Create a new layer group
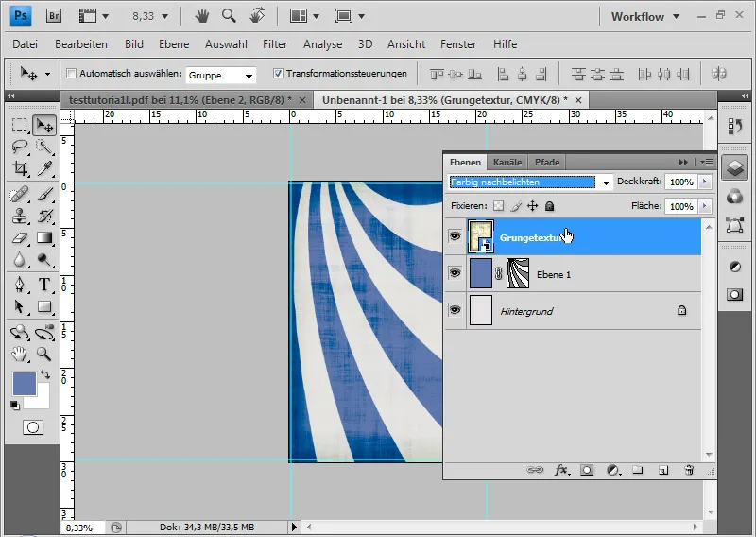This screenshot has width=756, height=537. click(638, 470)
